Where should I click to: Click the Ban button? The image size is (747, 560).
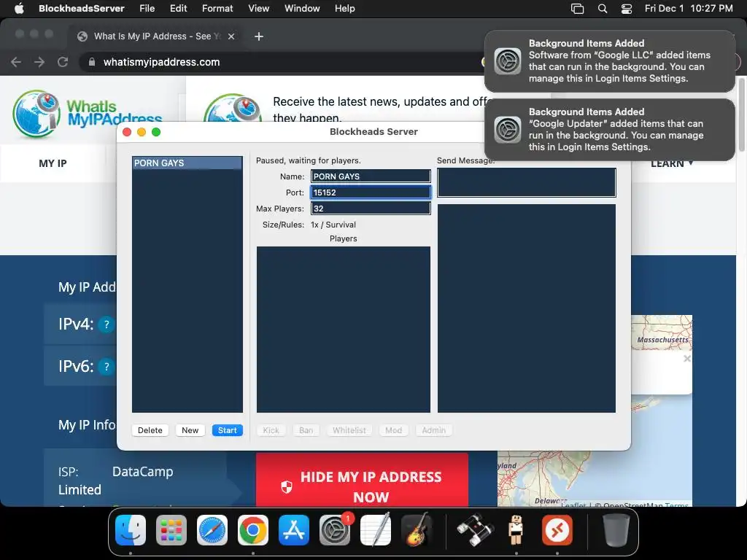coord(306,430)
